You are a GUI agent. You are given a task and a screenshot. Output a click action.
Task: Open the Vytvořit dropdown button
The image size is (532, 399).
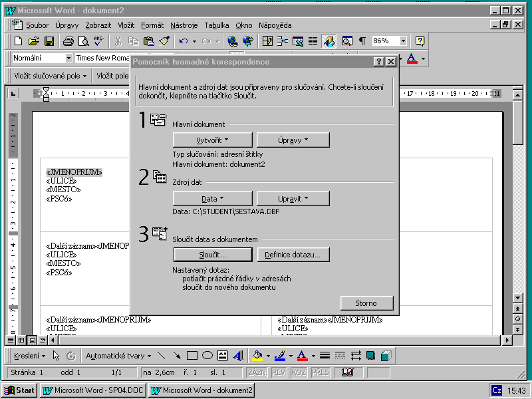tap(212, 140)
